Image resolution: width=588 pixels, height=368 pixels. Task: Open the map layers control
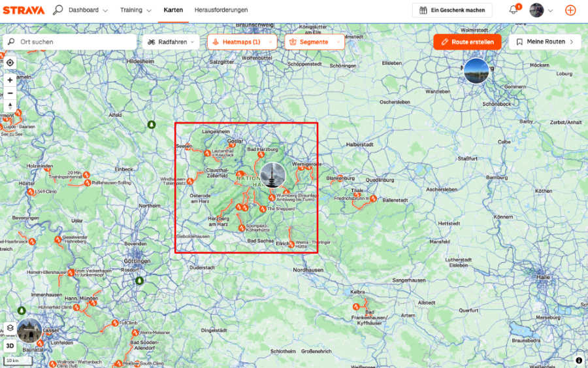click(x=10, y=328)
